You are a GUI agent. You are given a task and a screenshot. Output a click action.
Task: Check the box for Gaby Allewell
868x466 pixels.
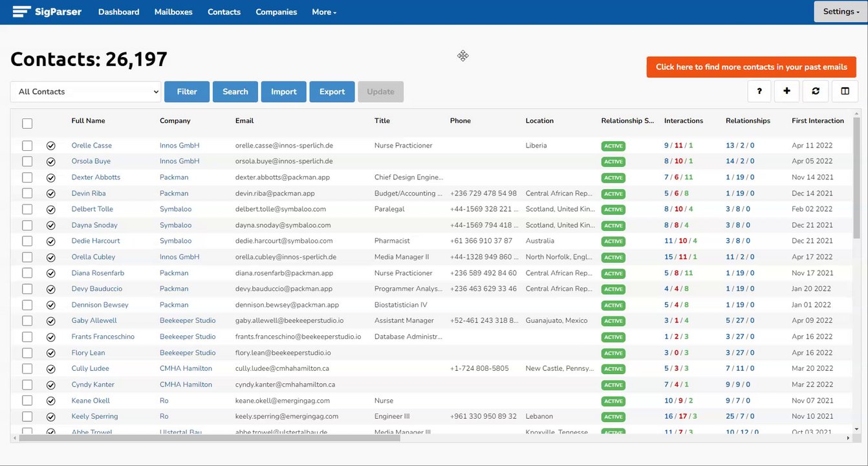27,320
